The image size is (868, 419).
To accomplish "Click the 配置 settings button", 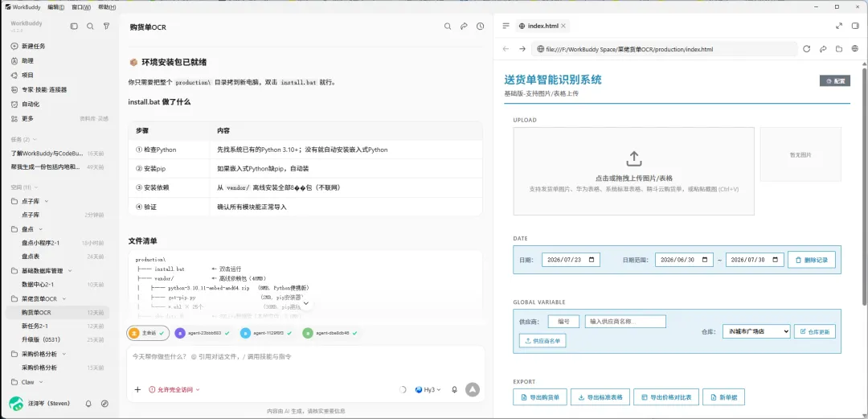I will pos(835,81).
